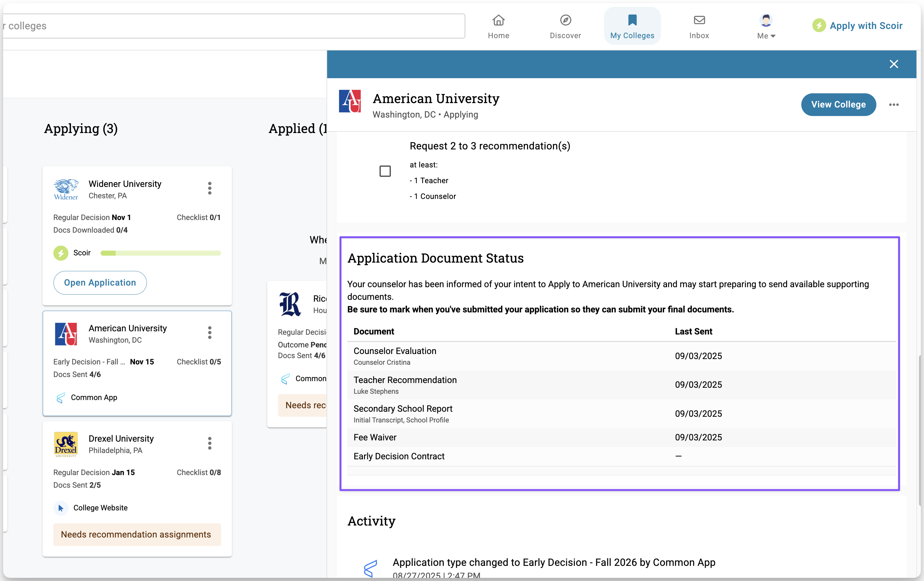Click the Checklist 0/8 text on Drexel card

pyautogui.click(x=199, y=473)
